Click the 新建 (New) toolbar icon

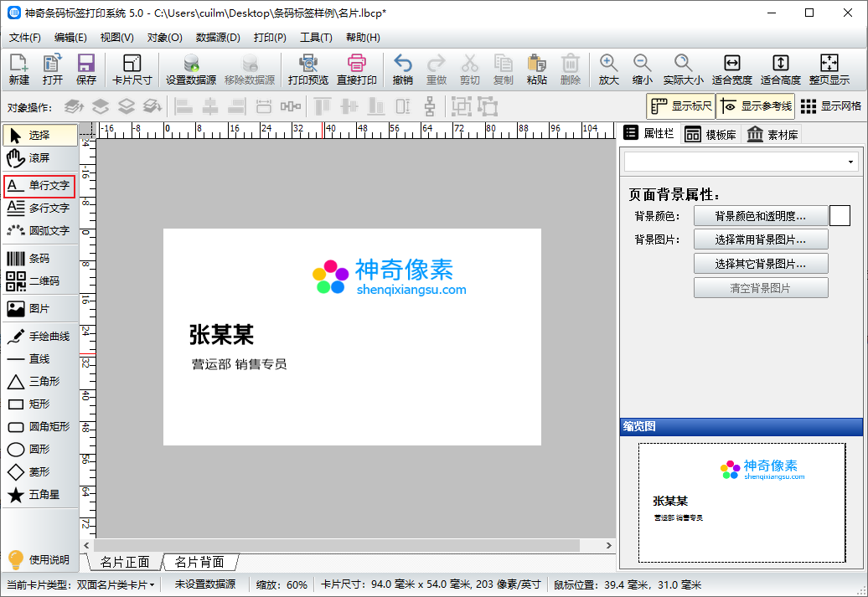point(18,69)
